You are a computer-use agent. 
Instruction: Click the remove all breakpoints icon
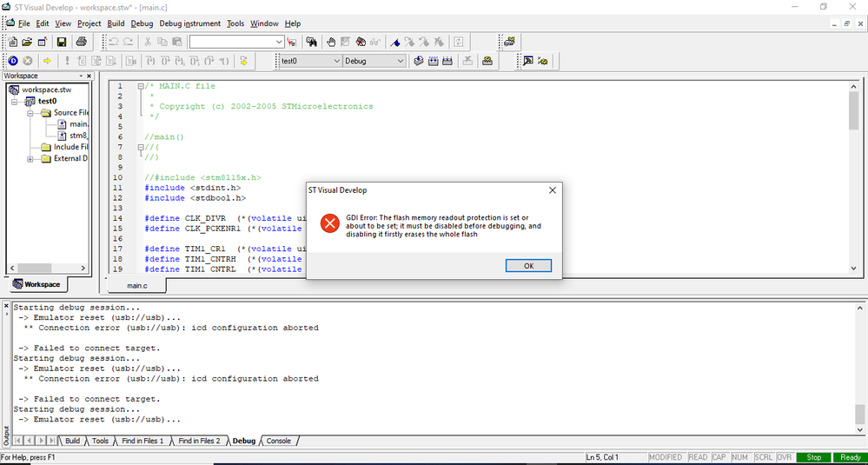pos(361,42)
